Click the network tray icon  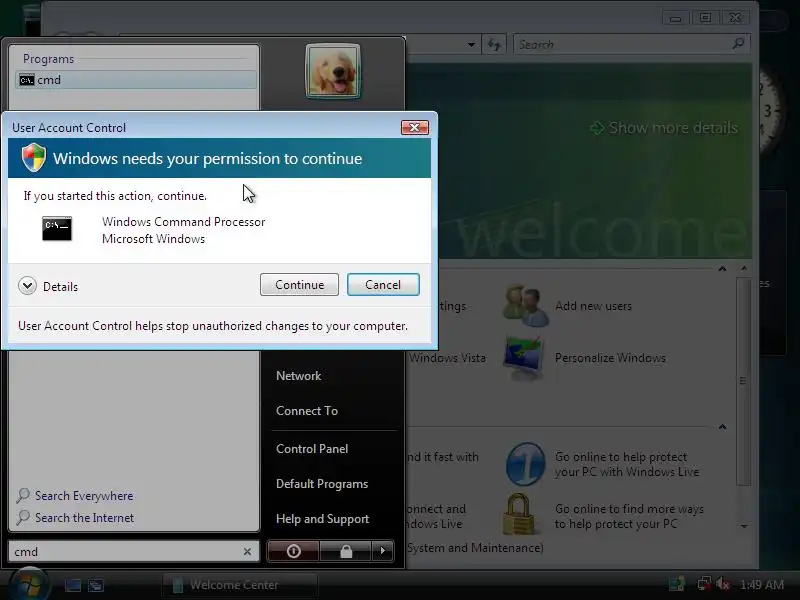click(705, 584)
